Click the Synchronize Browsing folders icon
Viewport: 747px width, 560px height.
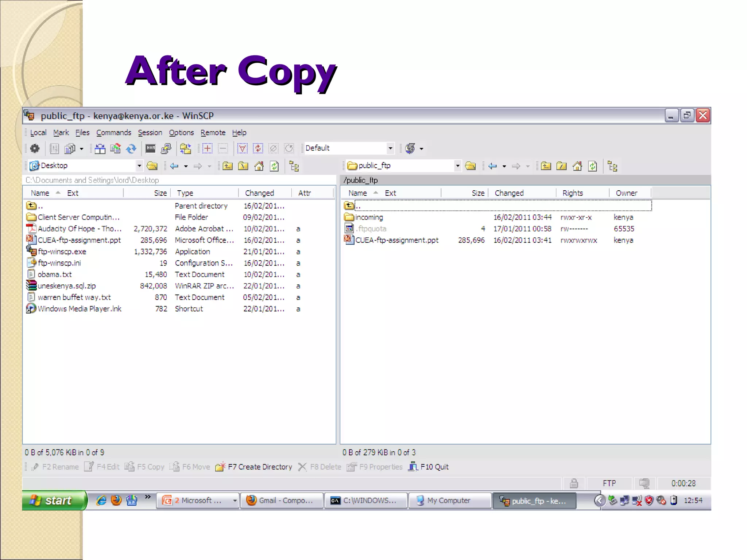pyautogui.click(x=186, y=148)
